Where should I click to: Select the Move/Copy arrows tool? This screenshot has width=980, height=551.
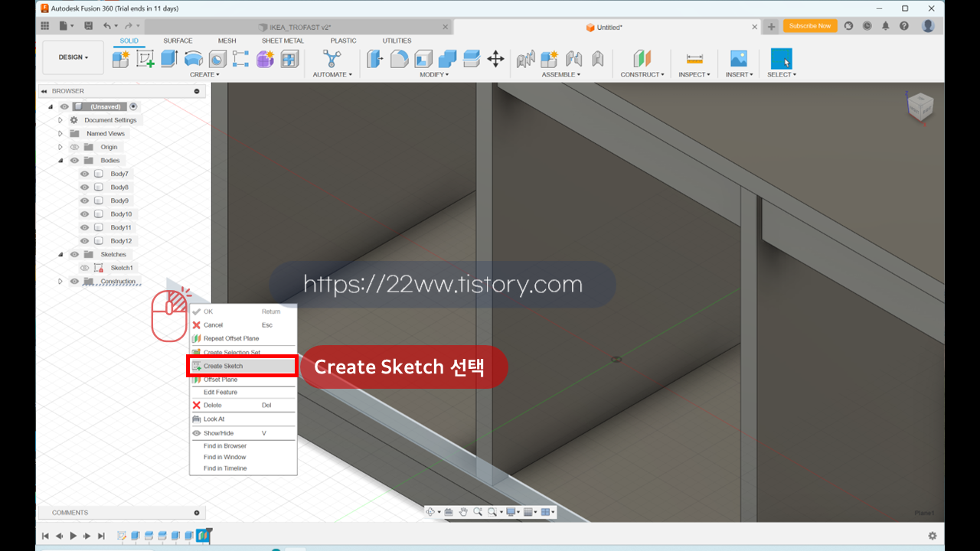495,59
